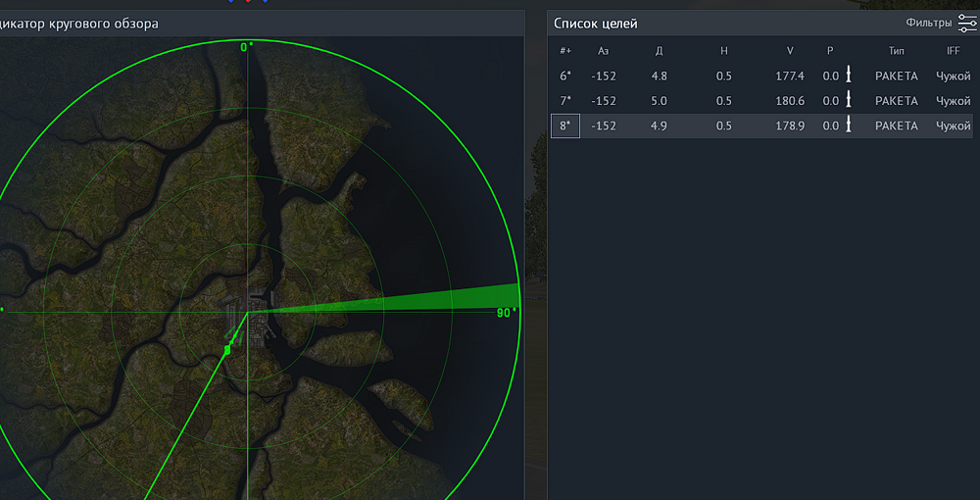Click Чужой IFF status of target 6*
Image resolution: width=980 pixels, height=500 pixels.
954,76
